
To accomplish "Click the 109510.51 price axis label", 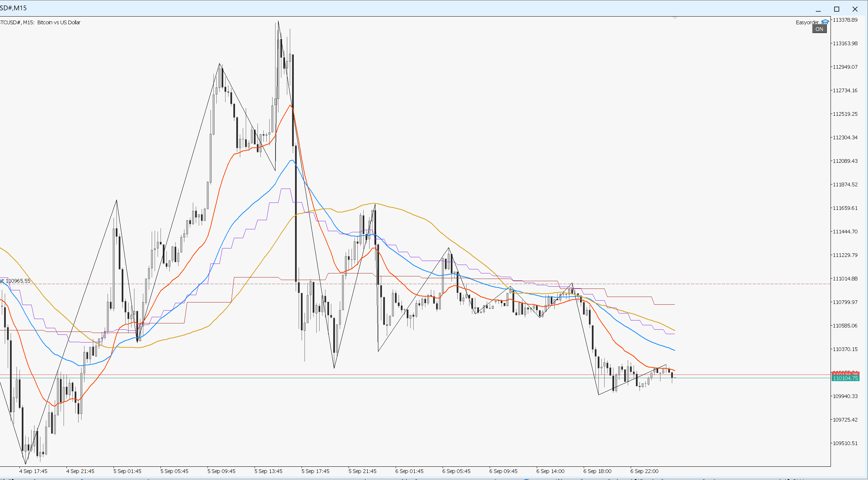I will [845, 443].
